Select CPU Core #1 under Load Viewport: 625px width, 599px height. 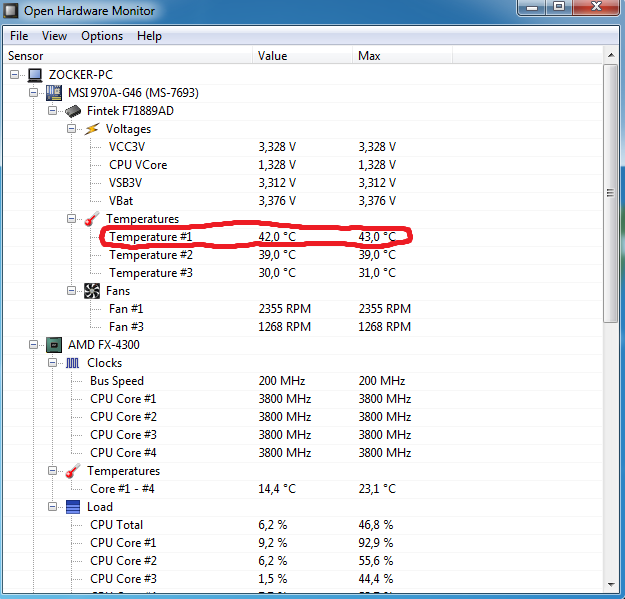point(303,543)
